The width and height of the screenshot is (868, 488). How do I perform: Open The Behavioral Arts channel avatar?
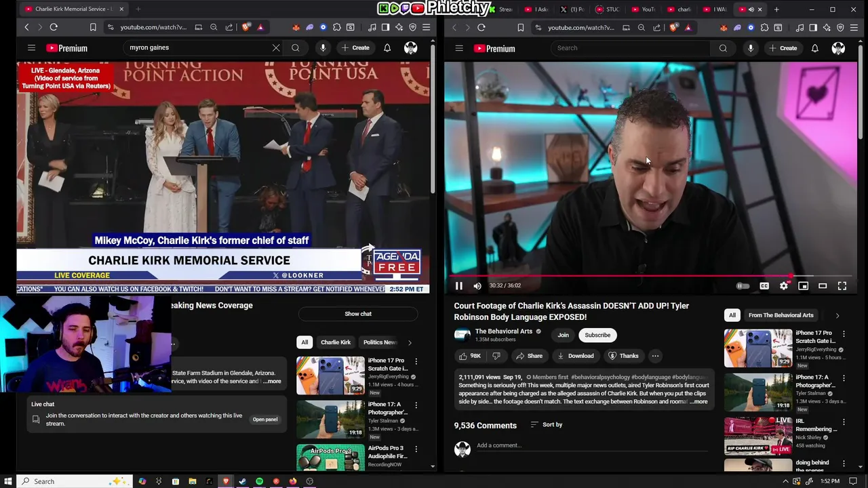coord(462,335)
